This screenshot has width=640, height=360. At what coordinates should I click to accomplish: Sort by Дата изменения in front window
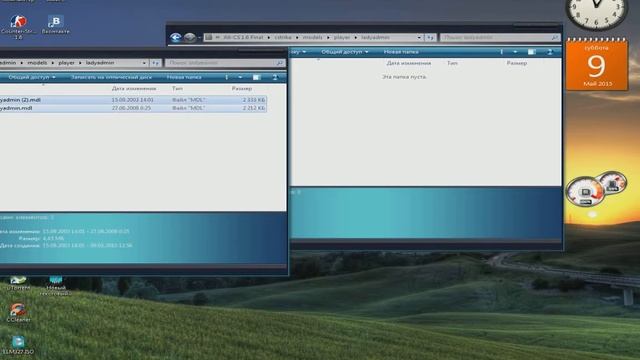[x=133, y=89]
